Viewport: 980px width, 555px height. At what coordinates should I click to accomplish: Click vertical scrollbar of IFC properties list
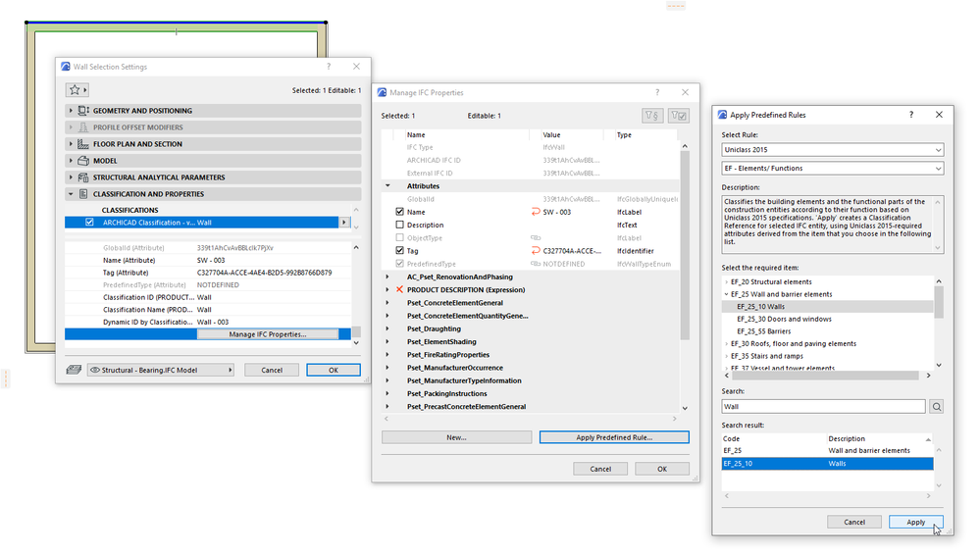coord(685,245)
